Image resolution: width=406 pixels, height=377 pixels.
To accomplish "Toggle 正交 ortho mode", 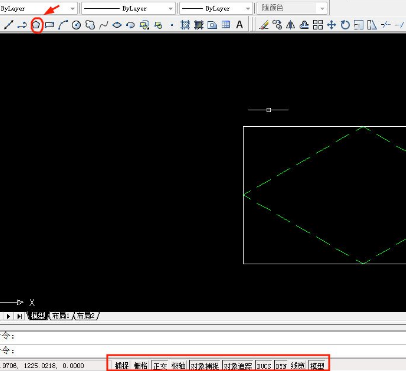I will (160, 366).
